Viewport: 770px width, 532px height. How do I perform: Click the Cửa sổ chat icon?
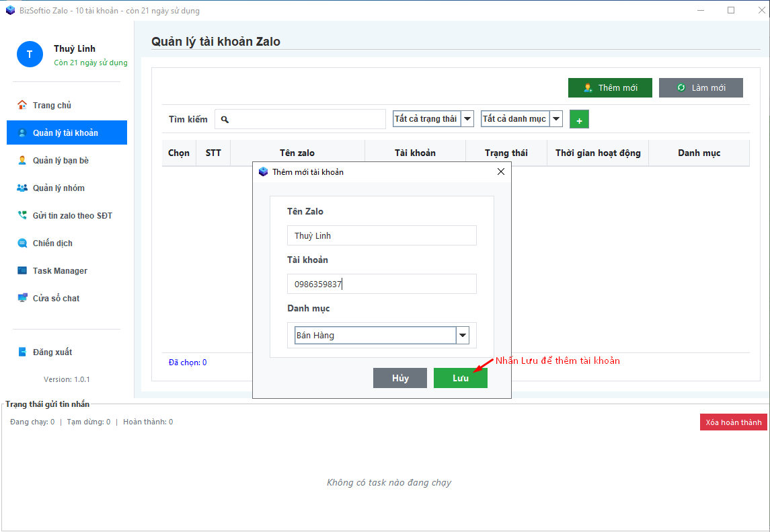tap(22, 298)
